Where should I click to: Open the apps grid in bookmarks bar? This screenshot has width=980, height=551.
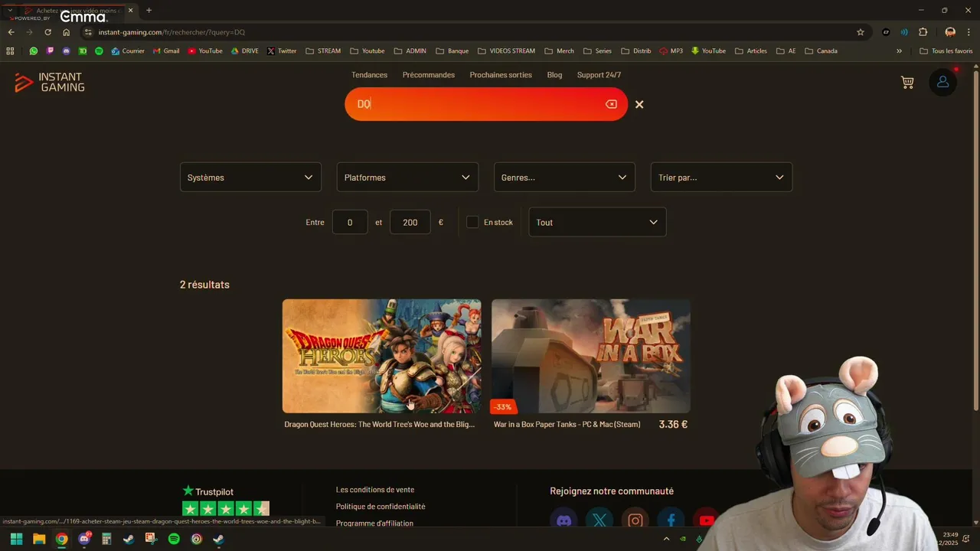click(10, 51)
